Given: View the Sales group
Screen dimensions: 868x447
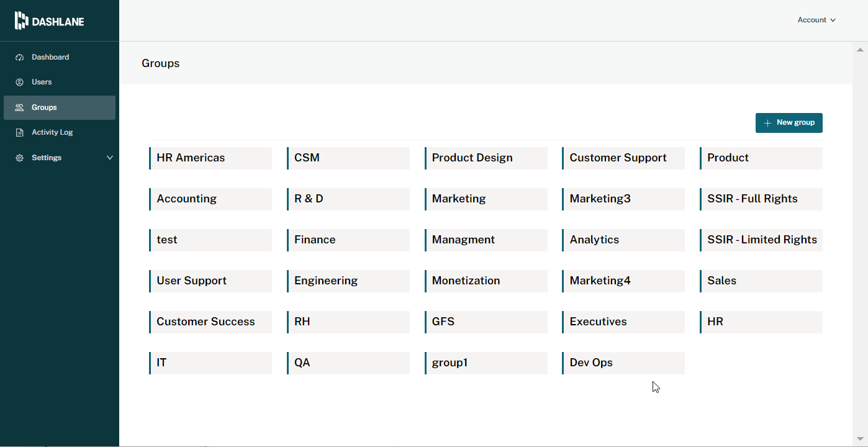Looking at the screenshot, I should coord(761,281).
